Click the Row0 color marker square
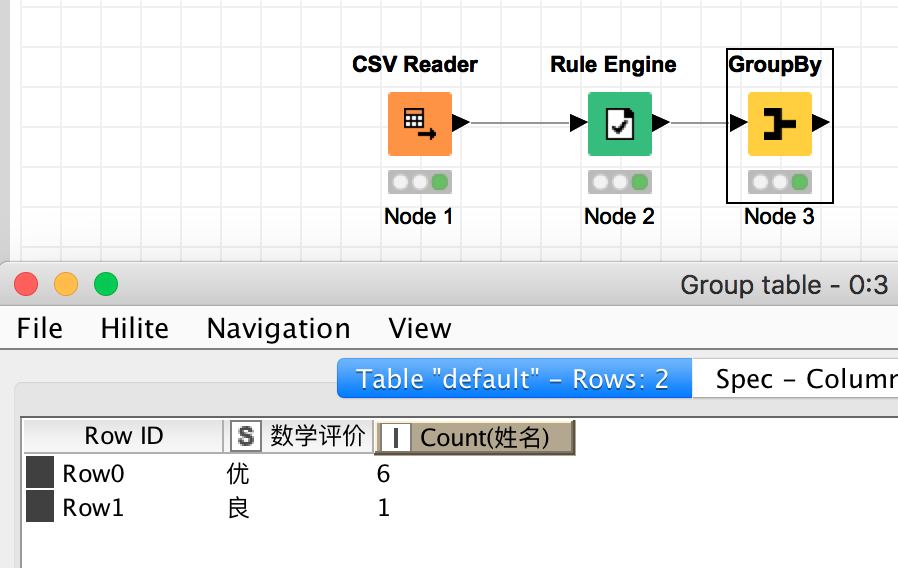898x568 pixels. (40, 472)
